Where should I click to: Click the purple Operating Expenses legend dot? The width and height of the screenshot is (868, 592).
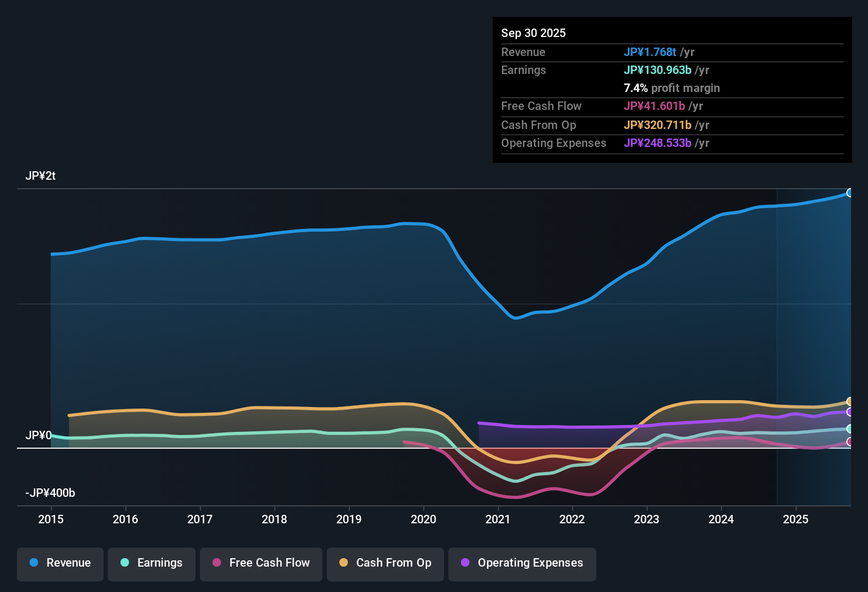465,563
